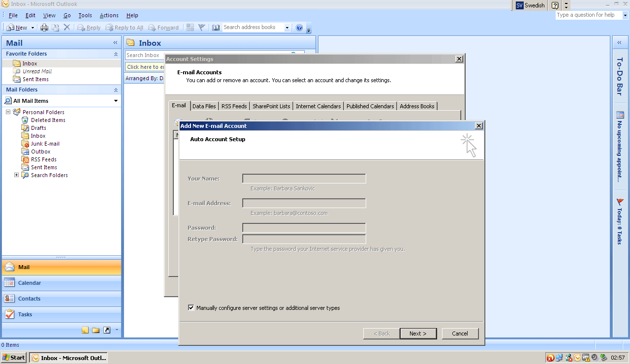Click the volume speaker tray icon

coord(595,358)
